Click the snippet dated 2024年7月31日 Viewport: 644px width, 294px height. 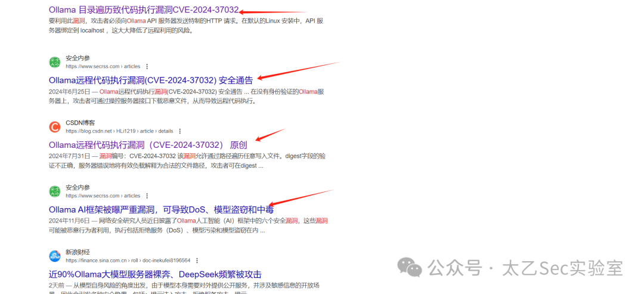pyautogui.click(x=187, y=161)
